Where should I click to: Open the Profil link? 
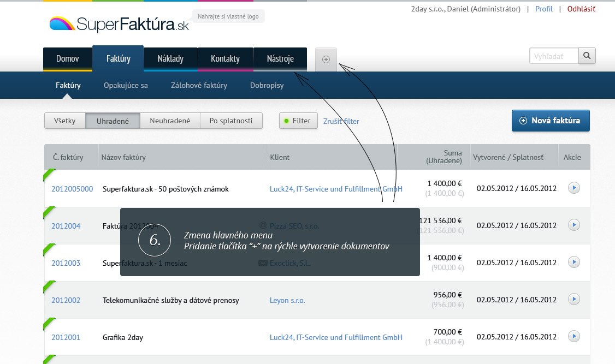(543, 9)
